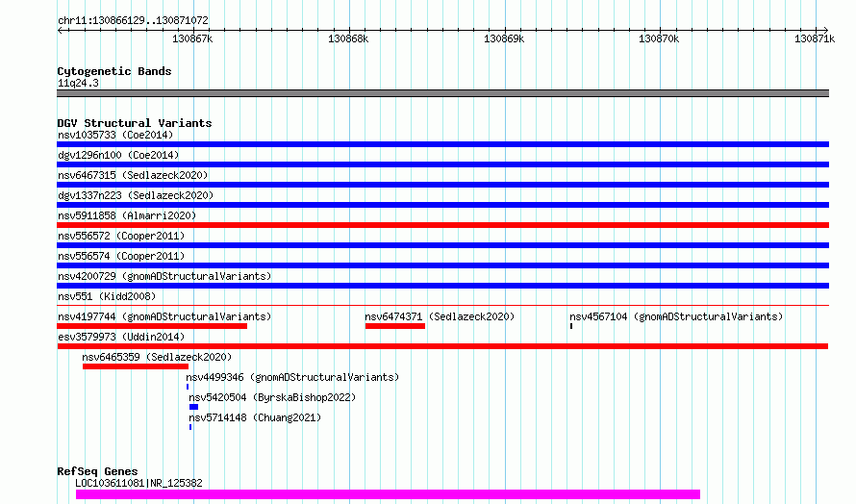This screenshot has width=856, height=504.
Task: Click the ruler's right arrowhead
Action: (x=825, y=30)
